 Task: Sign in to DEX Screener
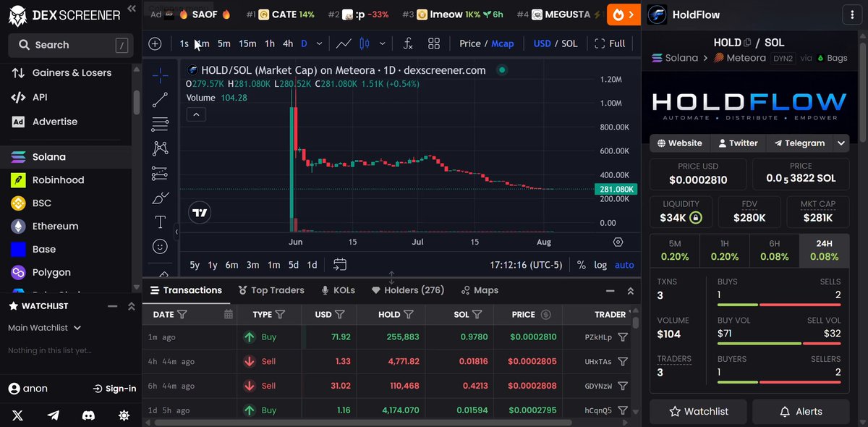click(x=114, y=389)
